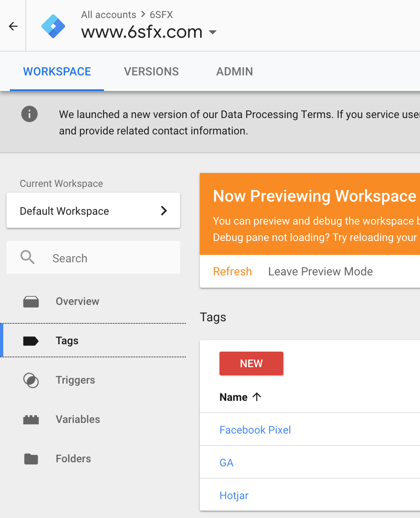Screen dimensions: 420x518
Task: Click the Current Workspace label
Action: pyautogui.click(x=61, y=184)
